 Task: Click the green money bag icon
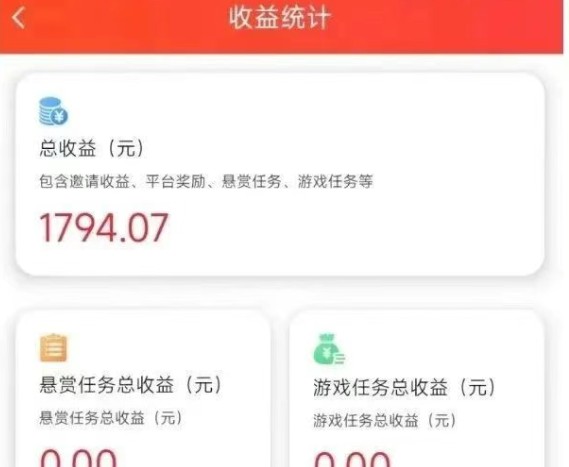(x=329, y=349)
